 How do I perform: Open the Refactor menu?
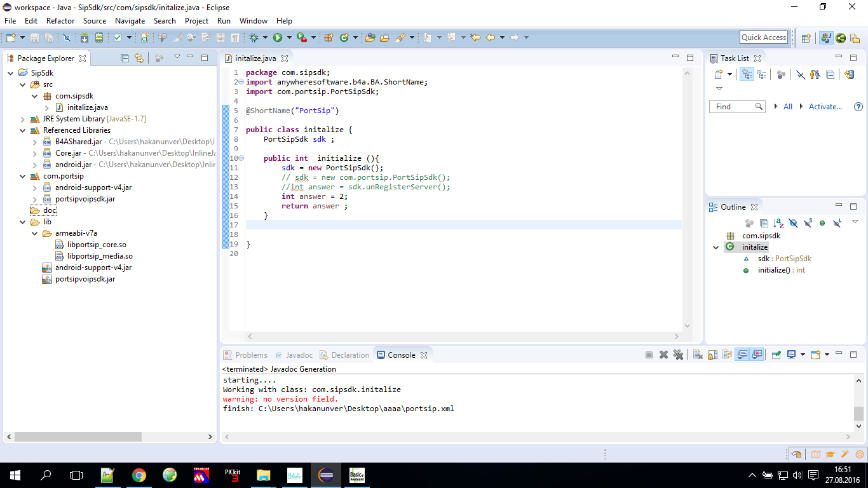[x=60, y=21]
